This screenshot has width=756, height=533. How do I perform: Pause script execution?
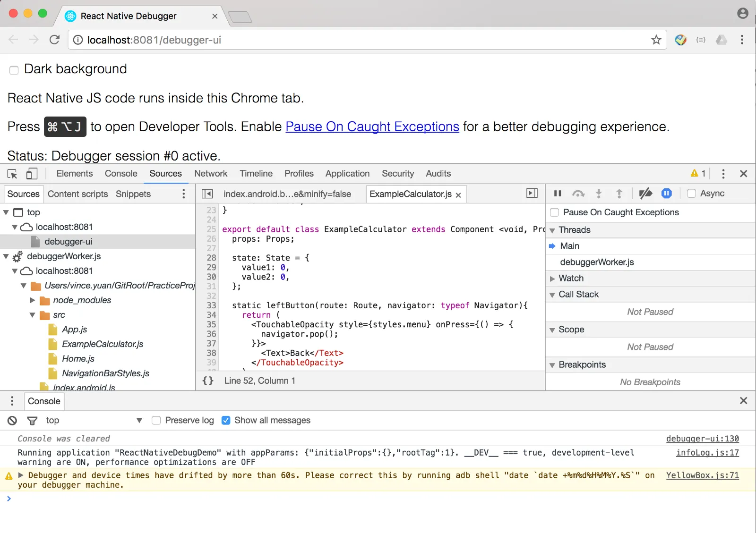coord(558,193)
